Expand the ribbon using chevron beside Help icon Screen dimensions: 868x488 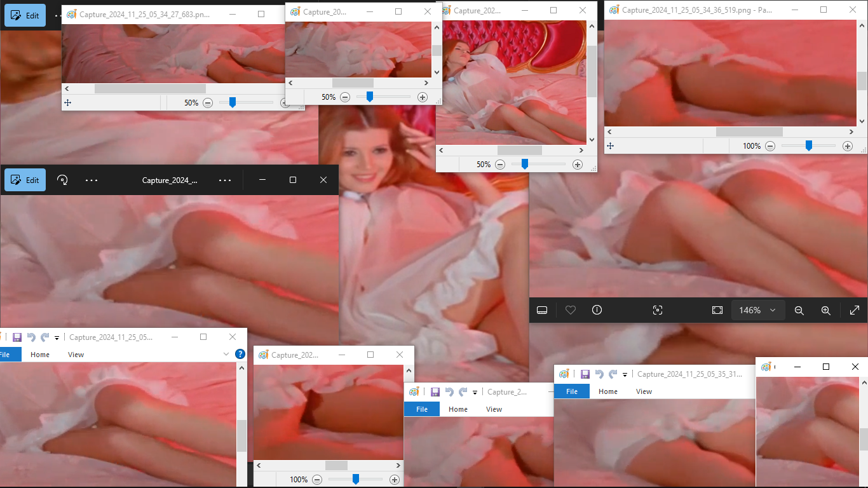(x=226, y=354)
